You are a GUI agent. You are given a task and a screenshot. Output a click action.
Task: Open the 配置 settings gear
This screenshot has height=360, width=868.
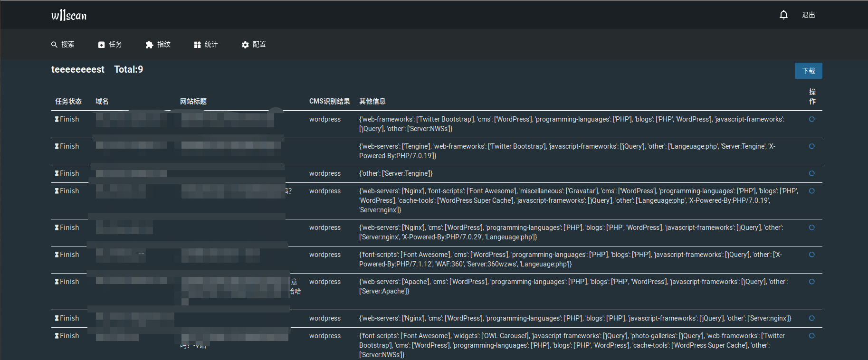coord(253,44)
